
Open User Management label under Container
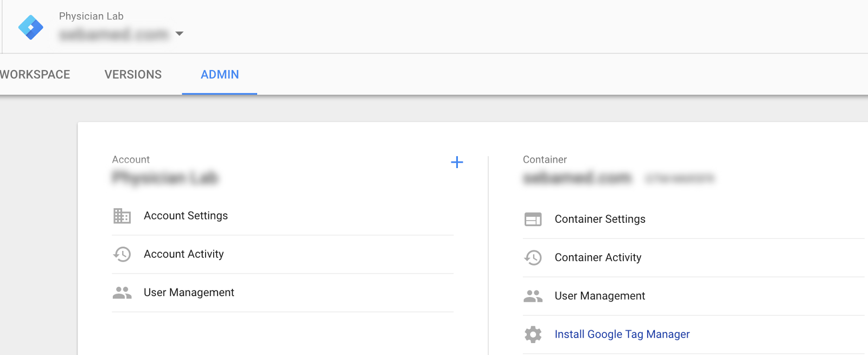[x=599, y=296]
